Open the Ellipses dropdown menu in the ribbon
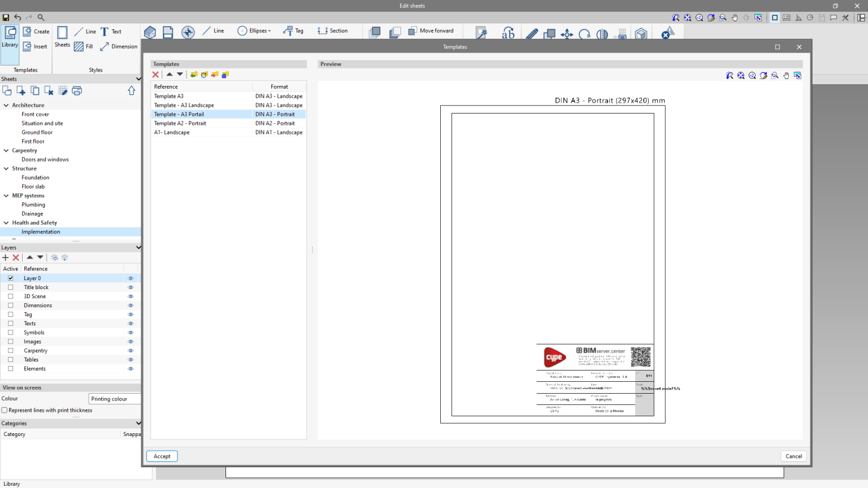Viewport: 868px width, 488px height. coord(270,30)
